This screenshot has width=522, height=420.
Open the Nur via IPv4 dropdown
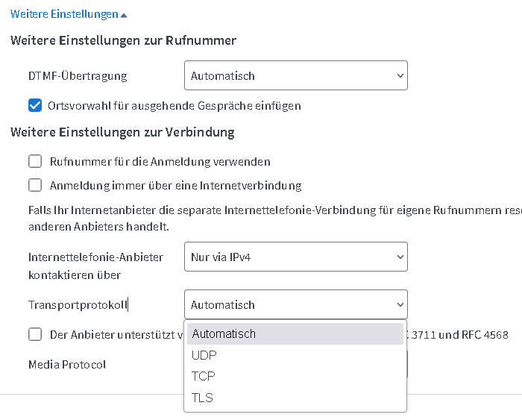coord(295,257)
